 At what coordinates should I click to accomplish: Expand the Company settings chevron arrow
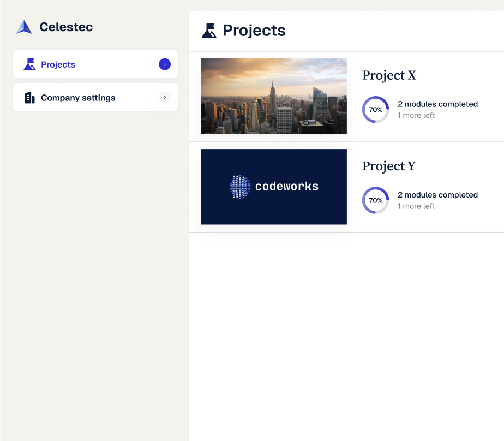(x=165, y=98)
